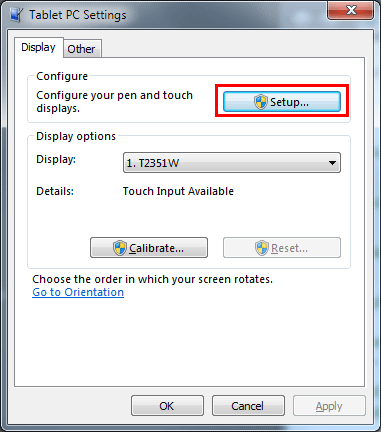381x432 pixels.
Task: Click the shield icon beside Calibrate
Action: [119, 248]
